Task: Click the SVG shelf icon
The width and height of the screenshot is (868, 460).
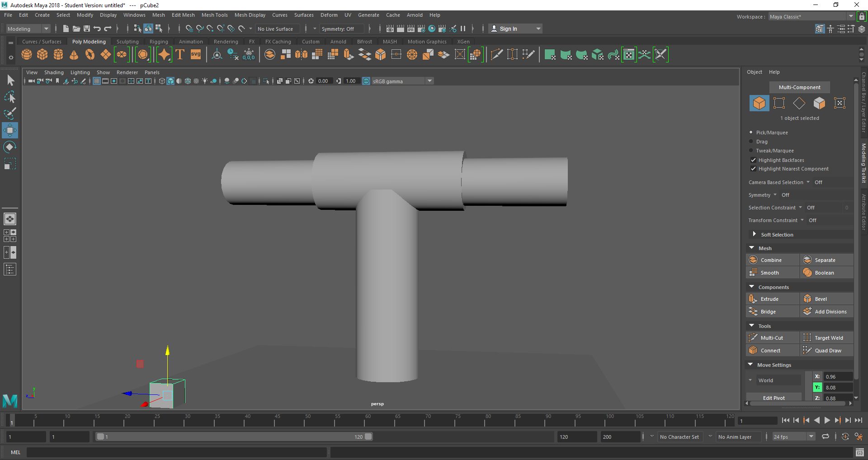Action: 196,55
